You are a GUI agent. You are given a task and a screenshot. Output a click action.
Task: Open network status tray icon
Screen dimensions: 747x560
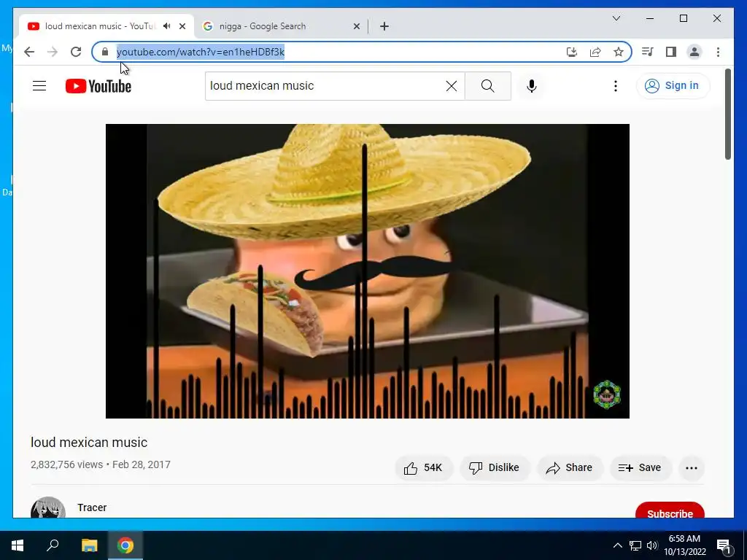635,545
